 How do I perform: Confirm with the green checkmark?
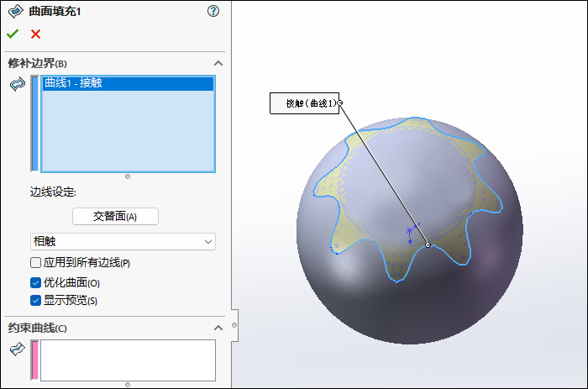point(13,34)
